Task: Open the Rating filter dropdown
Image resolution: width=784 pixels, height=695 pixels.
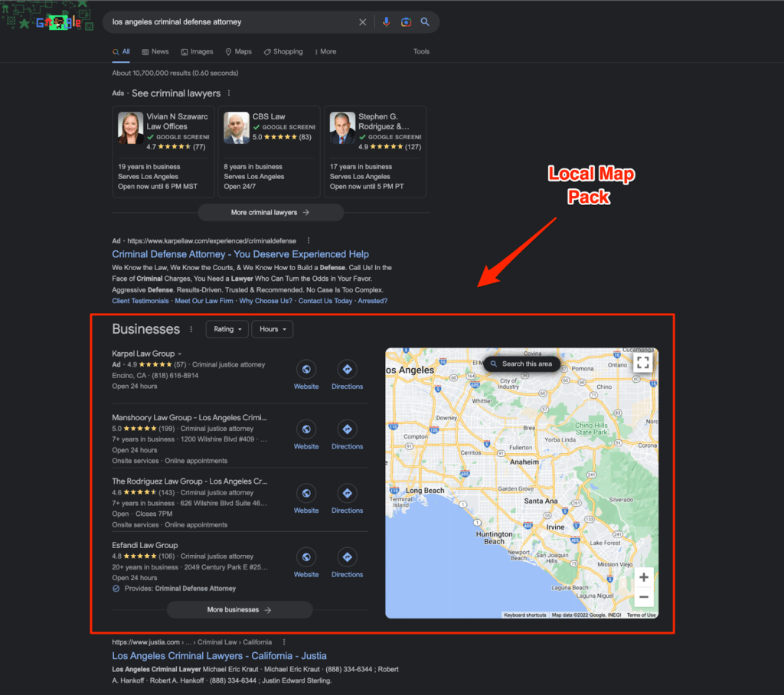Action: (x=227, y=329)
